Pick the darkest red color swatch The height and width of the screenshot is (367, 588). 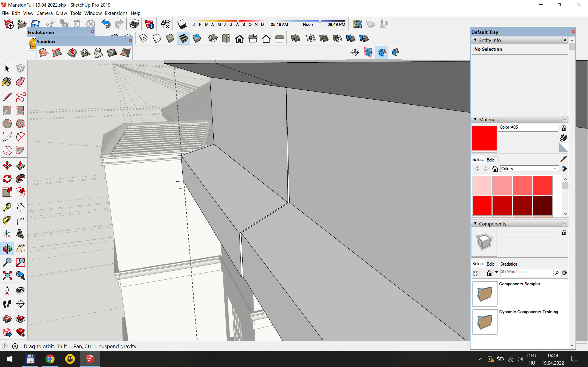(x=542, y=206)
